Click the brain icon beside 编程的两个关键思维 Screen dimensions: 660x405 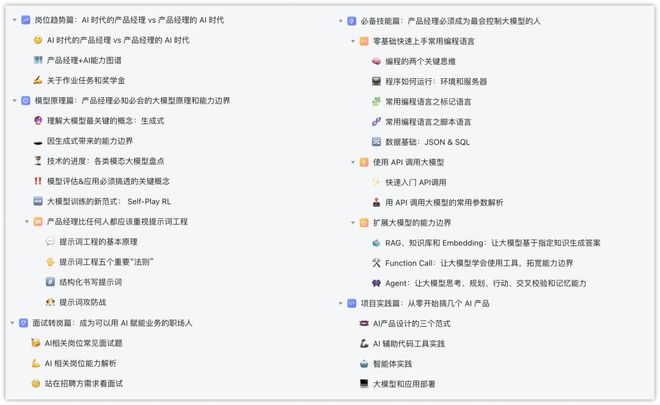(376, 61)
